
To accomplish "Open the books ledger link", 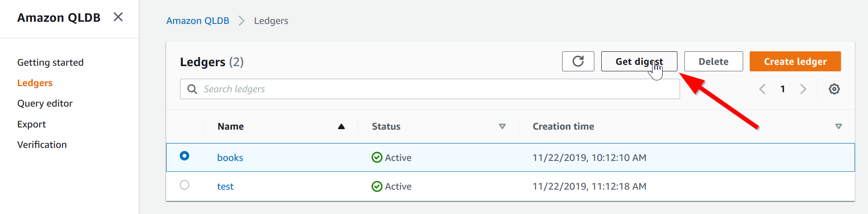I will click(x=230, y=158).
